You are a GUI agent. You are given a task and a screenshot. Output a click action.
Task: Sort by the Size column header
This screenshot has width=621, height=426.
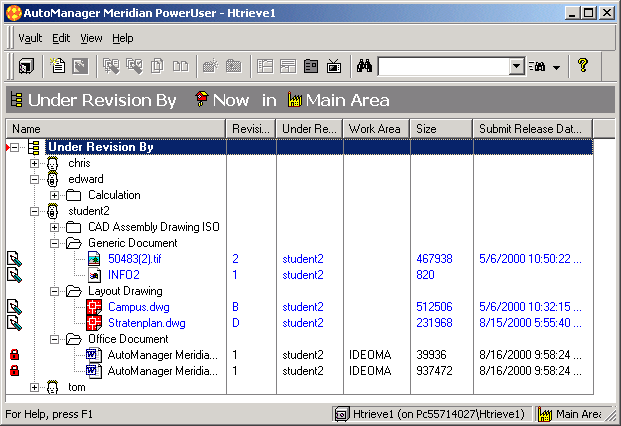pyautogui.click(x=441, y=129)
